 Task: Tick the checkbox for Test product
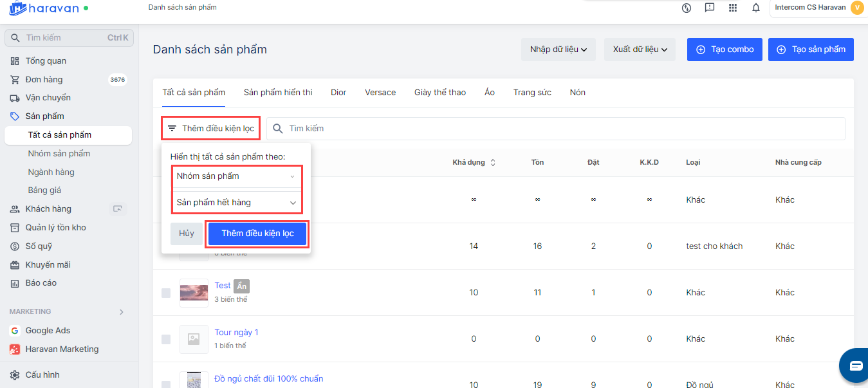click(166, 293)
